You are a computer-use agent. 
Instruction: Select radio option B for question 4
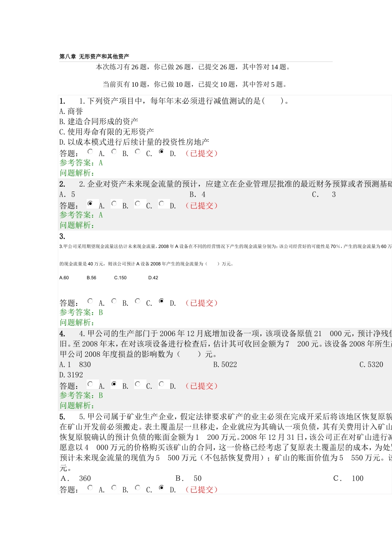pos(114,384)
